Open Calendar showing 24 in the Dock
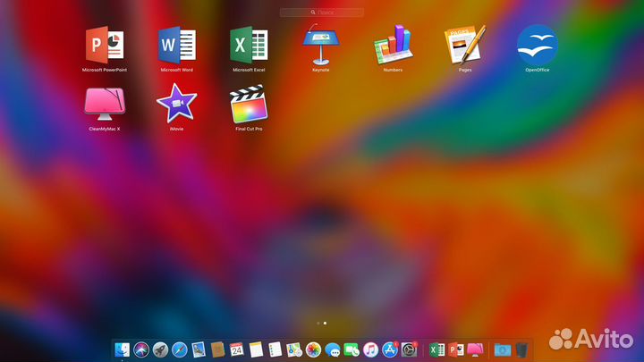 [236, 350]
